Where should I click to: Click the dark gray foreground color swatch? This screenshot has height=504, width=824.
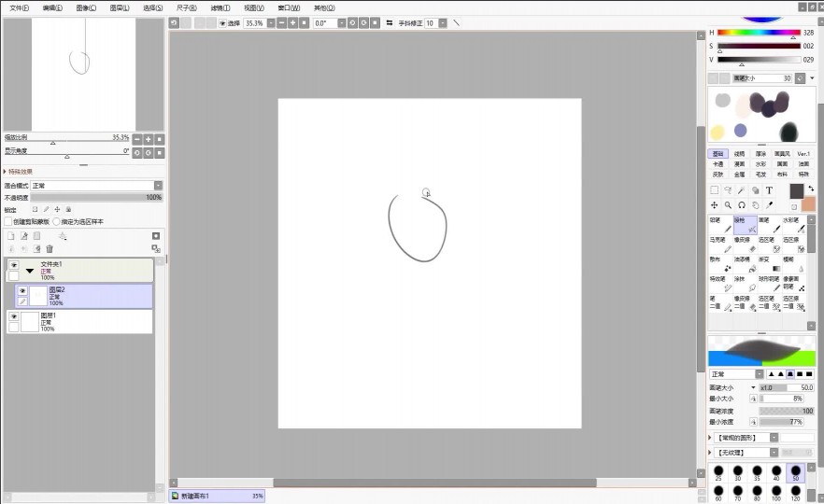(x=797, y=191)
